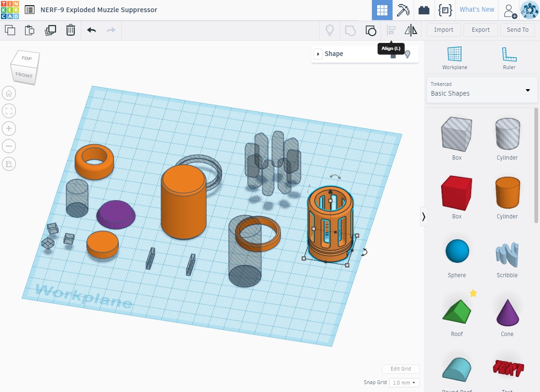This screenshot has width=540, height=392.
Task: Collapse the shapes side panel chevron
Action: tap(423, 217)
